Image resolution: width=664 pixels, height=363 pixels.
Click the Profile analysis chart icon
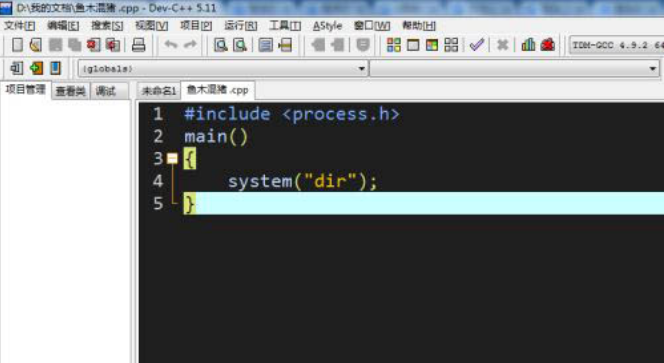[528, 44]
